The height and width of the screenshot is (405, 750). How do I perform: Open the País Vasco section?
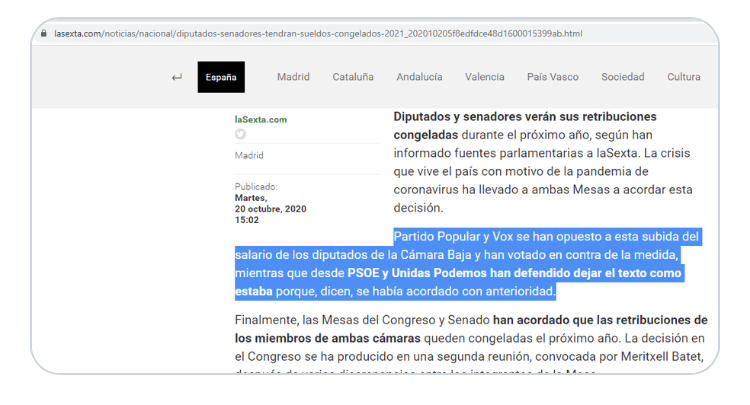point(552,77)
